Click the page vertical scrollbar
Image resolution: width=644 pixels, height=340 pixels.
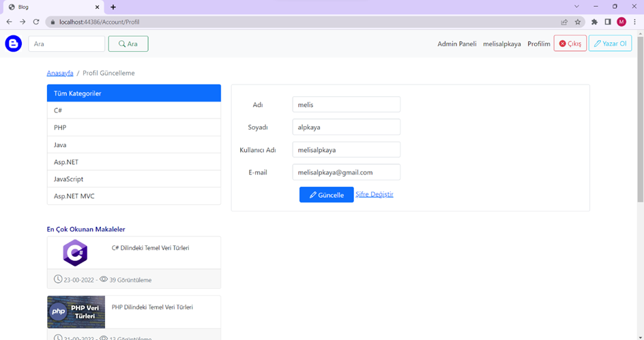point(641,119)
